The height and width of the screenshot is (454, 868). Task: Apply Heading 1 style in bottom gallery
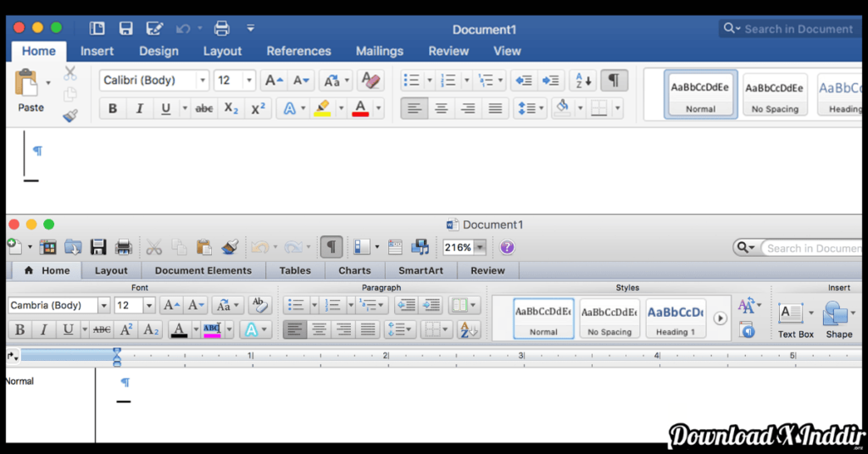click(676, 318)
